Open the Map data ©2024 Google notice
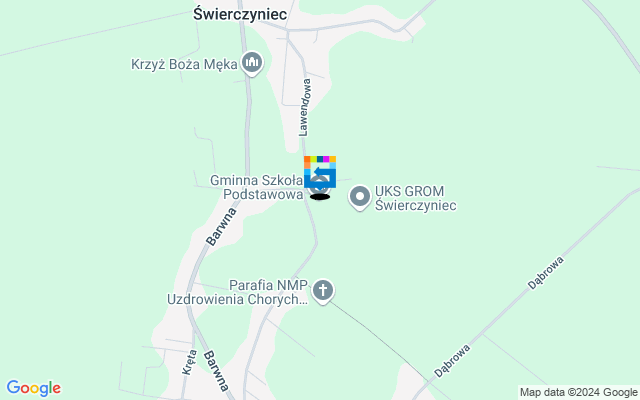The width and height of the screenshot is (640, 400). pos(578,393)
